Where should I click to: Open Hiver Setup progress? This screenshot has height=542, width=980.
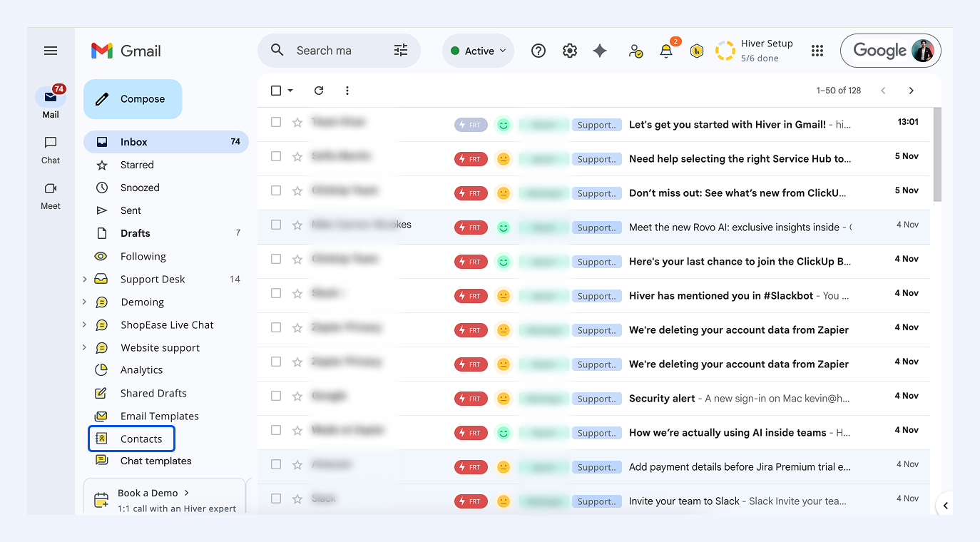click(x=755, y=51)
